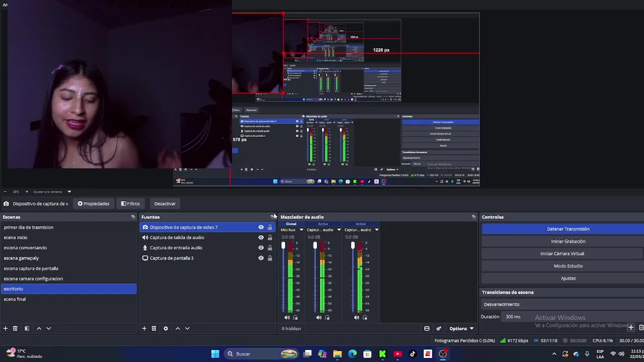644x362 pixels.
Task: Toggle lock on Dispositivo de captura de video 7
Action: point(270,227)
